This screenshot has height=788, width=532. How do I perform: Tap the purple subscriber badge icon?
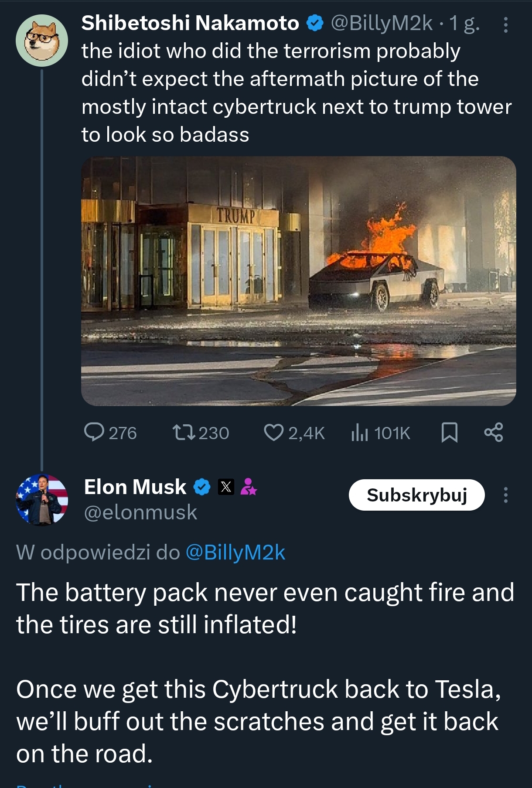(249, 487)
